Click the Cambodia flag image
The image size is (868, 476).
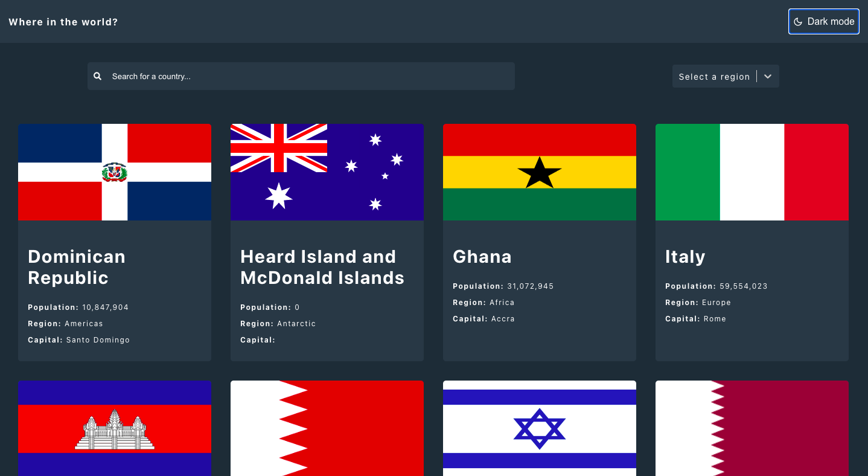point(115,428)
